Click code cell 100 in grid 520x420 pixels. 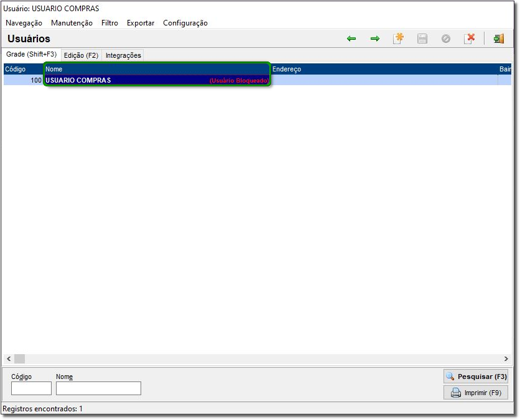click(x=23, y=80)
